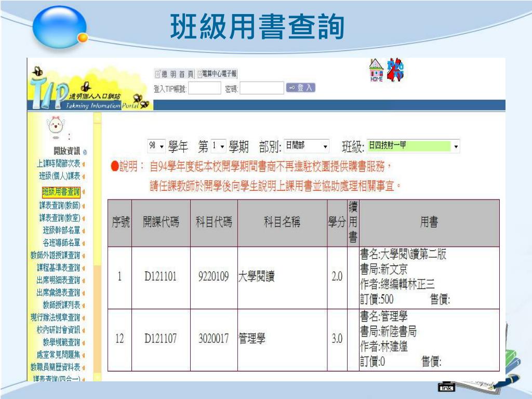This screenshot has width=532, height=399.
Task: Click book publisher text 書局:新陸書局
Action: [x=388, y=331]
